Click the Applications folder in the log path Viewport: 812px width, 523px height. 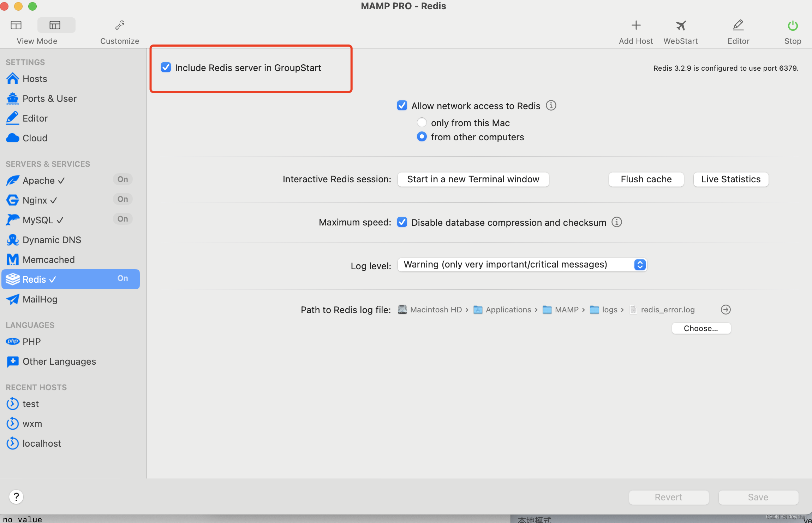508,310
